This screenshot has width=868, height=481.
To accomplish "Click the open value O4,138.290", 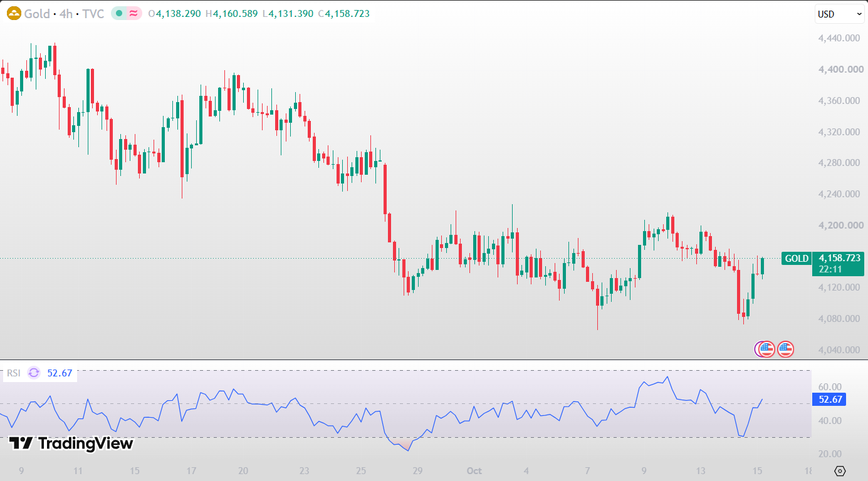I will click(174, 13).
